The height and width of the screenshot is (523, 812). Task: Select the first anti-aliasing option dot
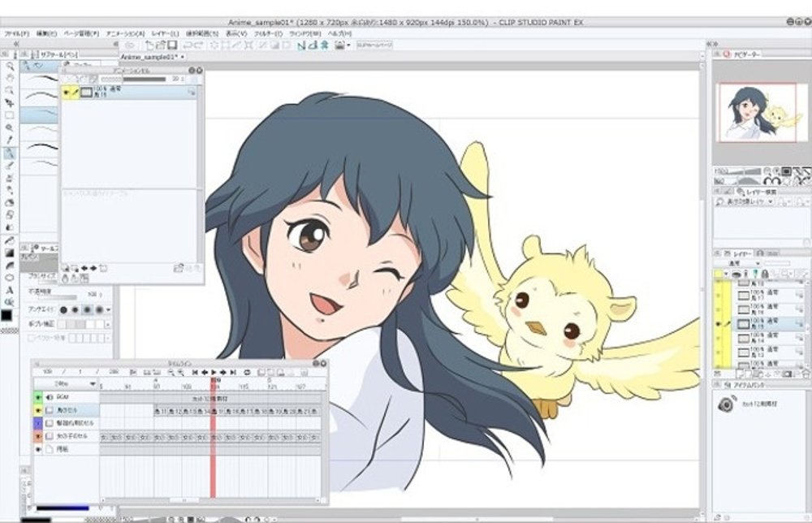coord(63,309)
